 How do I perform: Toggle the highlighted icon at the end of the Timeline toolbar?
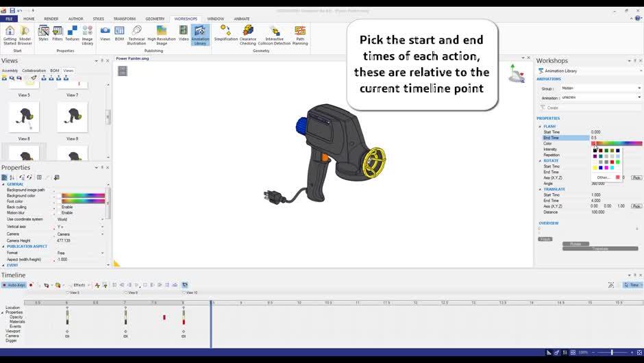[x=185, y=285]
